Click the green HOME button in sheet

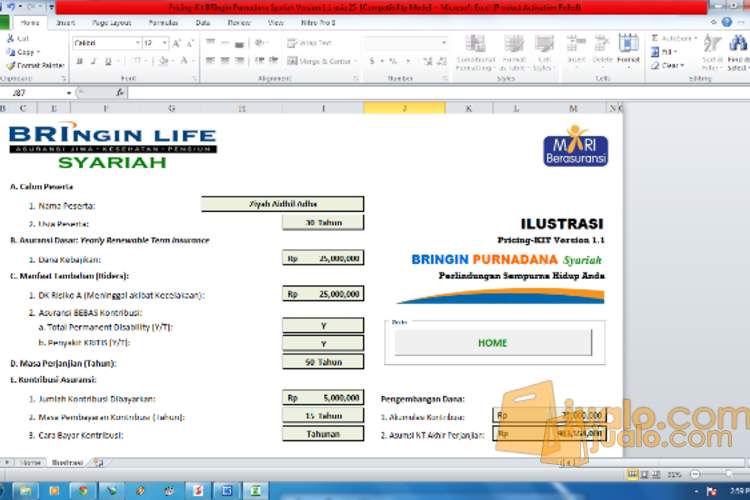(x=493, y=343)
